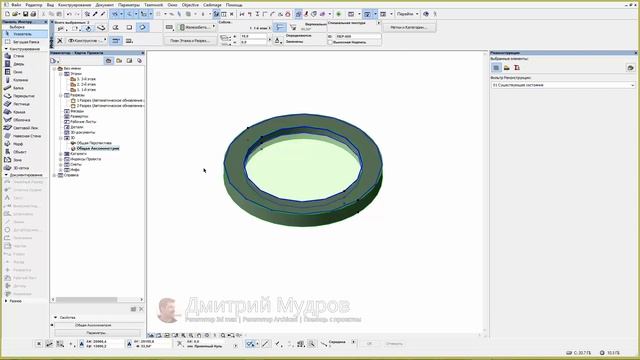Click the new element status icon in Renovation panel

click(517, 68)
